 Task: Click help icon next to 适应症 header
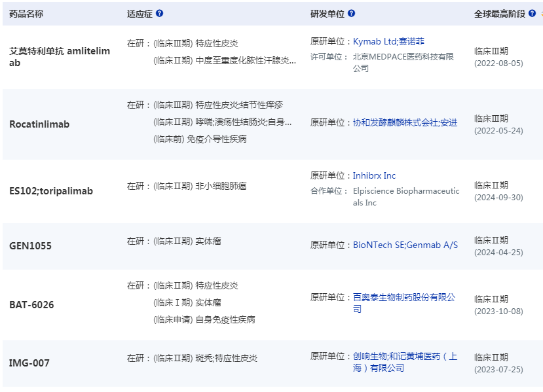click(x=159, y=14)
